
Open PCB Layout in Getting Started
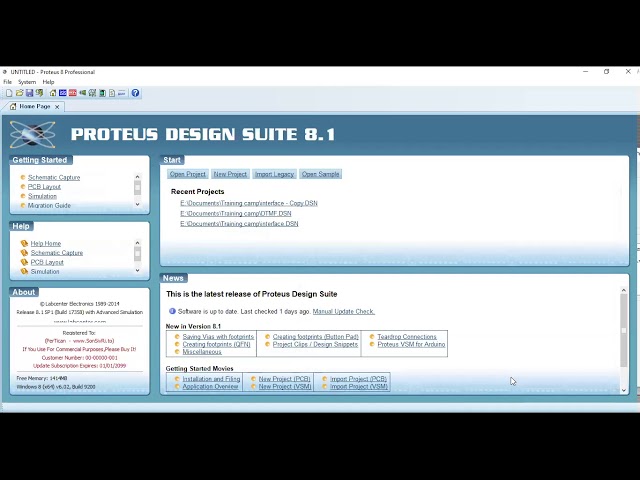tap(44, 187)
